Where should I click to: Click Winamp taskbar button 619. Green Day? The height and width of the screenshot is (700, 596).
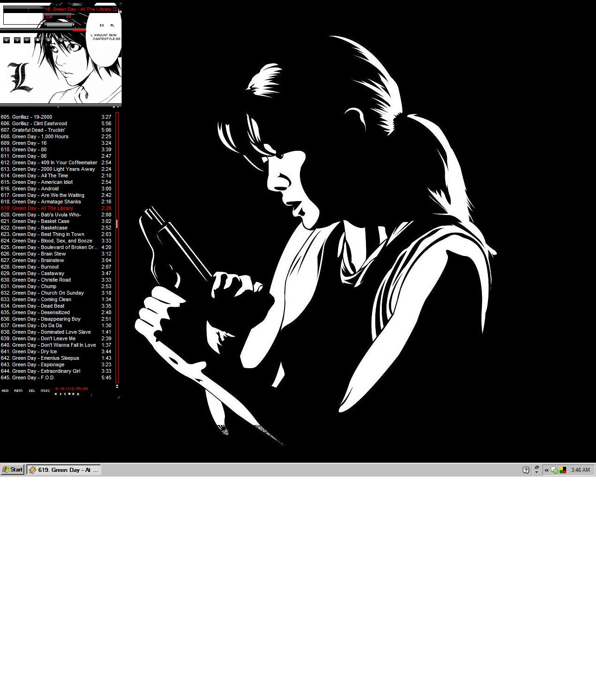point(64,470)
